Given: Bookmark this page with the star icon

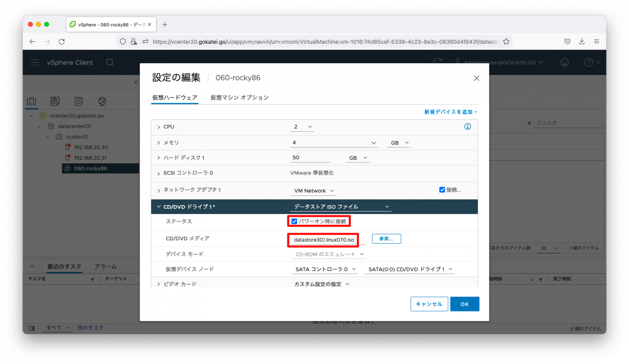Looking at the screenshot, I should pyautogui.click(x=506, y=41).
